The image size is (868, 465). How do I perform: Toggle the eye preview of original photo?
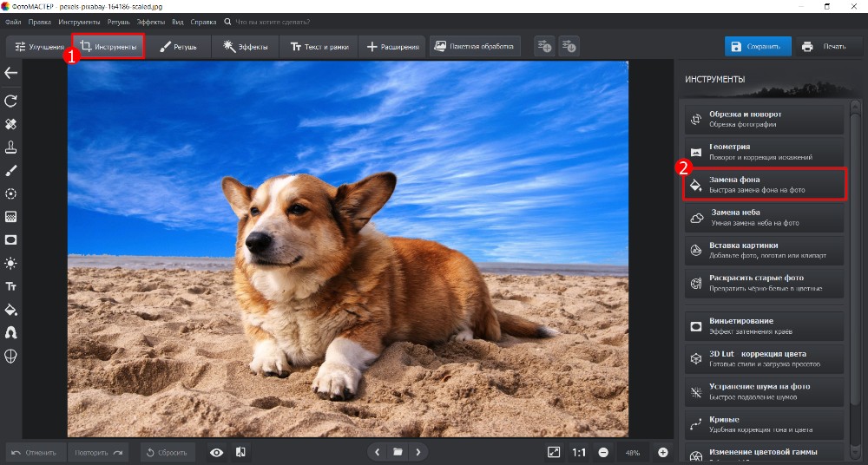click(217, 452)
